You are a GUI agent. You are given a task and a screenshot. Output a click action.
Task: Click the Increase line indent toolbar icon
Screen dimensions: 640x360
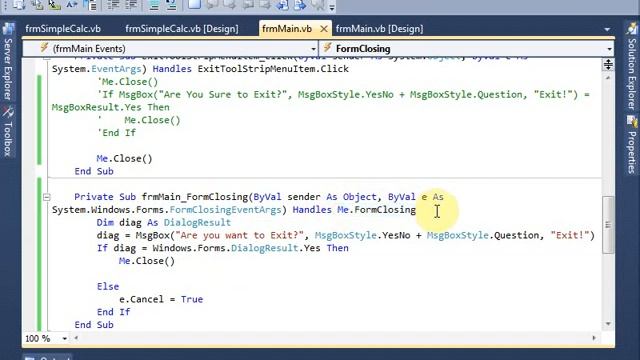click(x=131, y=5)
